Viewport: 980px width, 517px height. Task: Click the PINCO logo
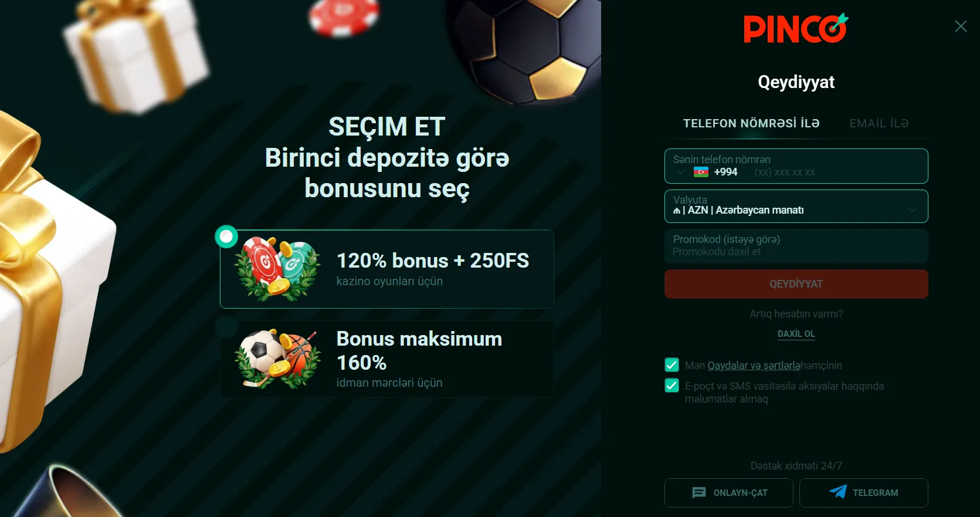[x=796, y=28]
